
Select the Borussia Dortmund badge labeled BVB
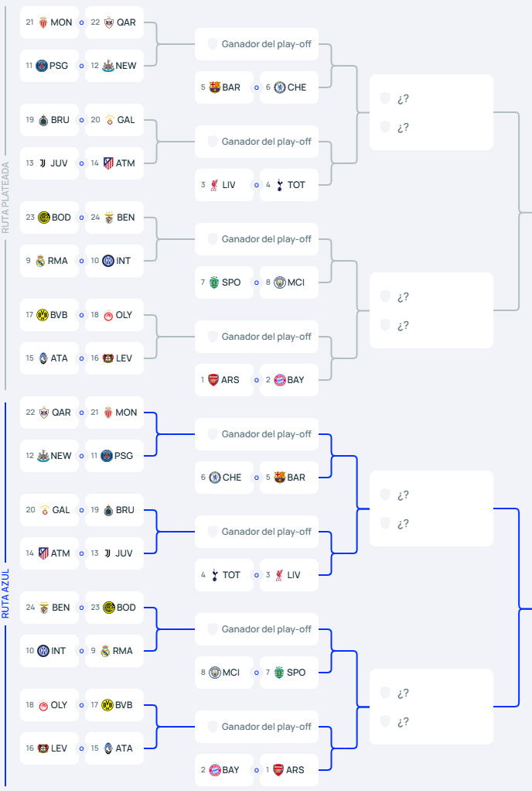point(40,315)
